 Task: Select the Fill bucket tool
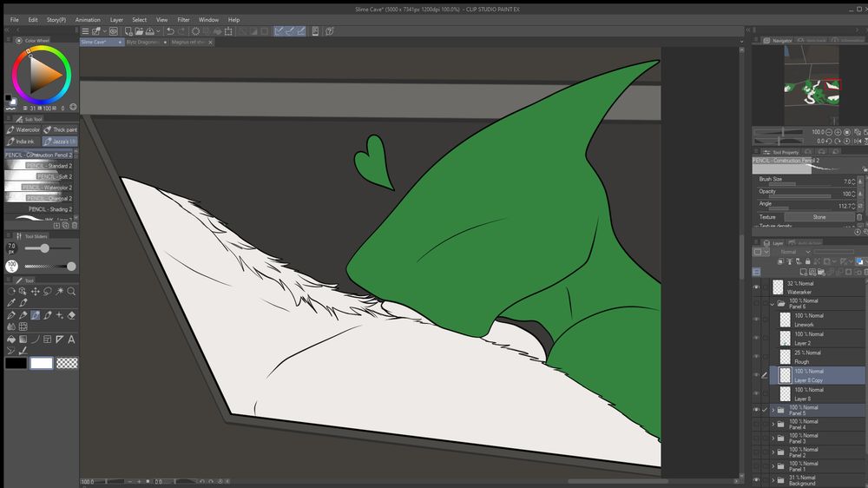point(10,340)
